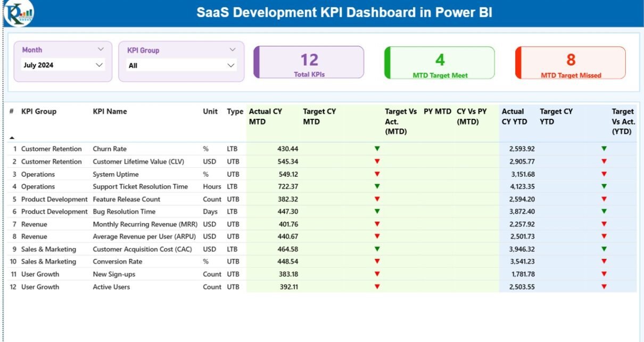The height and width of the screenshot is (342, 644).
Task: Select the MTD Target Meet card
Action: (x=440, y=63)
